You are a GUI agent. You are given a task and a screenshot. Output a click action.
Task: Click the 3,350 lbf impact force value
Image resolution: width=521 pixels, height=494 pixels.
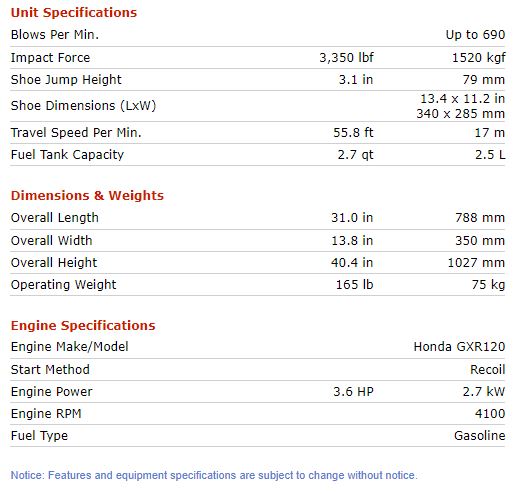pos(346,58)
